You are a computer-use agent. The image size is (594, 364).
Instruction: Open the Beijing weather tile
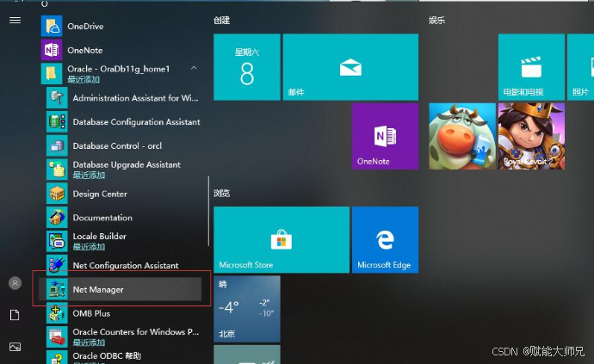[x=247, y=309]
